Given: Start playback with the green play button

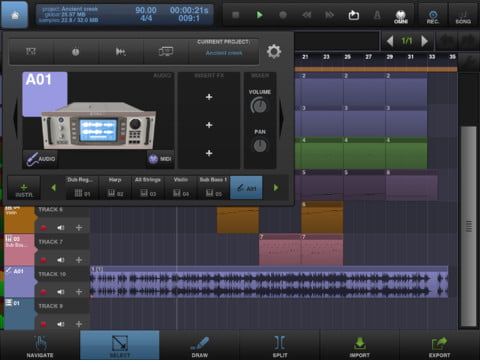Looking at the screenshot, I should click(259, 15).
